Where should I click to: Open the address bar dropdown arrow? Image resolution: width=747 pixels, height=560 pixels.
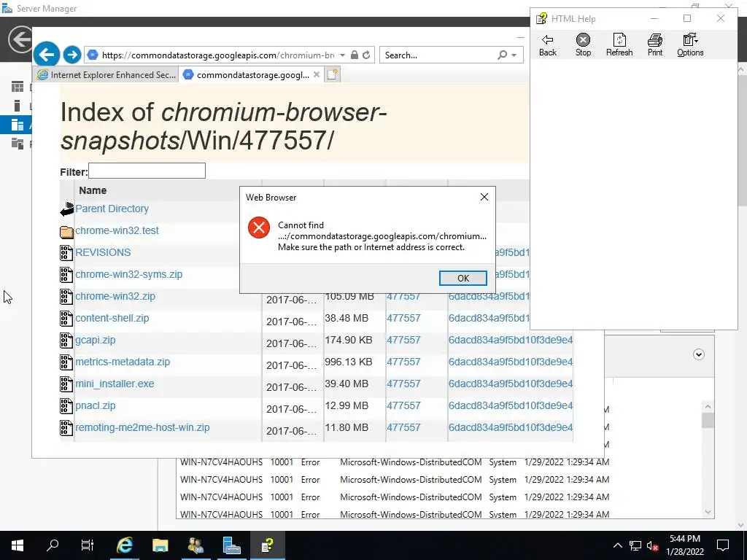coord(342,55)
